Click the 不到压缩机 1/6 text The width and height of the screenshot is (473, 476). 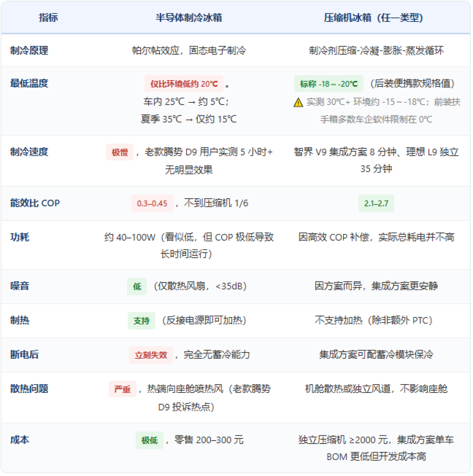tap(216, 203)
